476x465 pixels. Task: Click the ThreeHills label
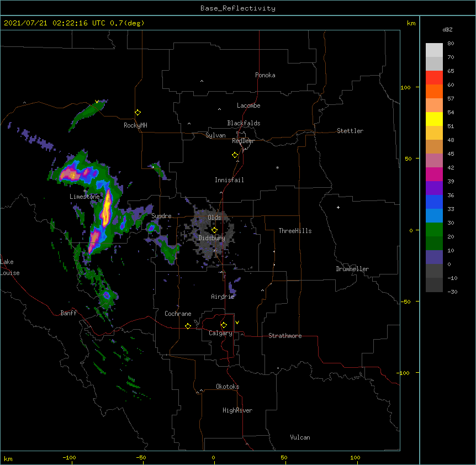[x=295, y=231]
